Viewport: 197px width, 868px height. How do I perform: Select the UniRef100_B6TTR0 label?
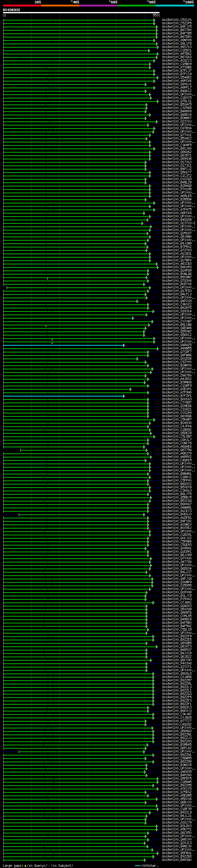(177, 30)
